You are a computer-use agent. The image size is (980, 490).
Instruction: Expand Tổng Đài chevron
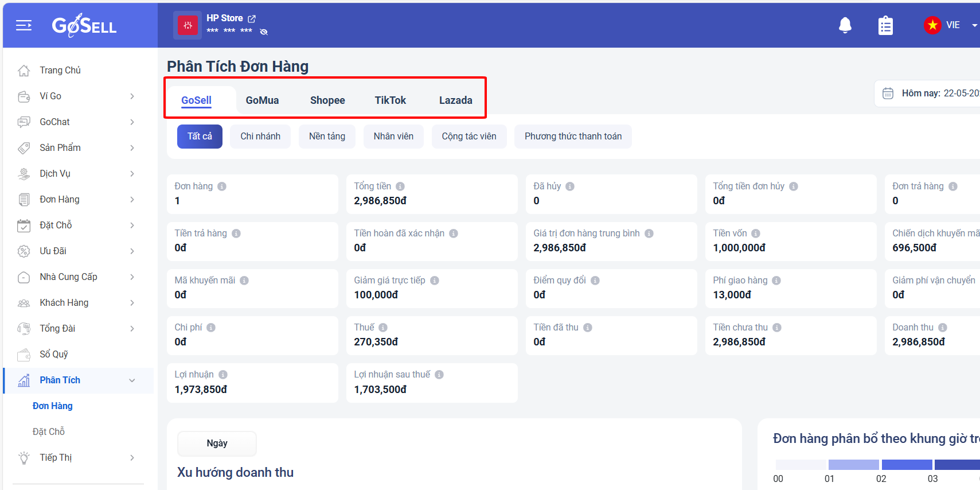pos(132,329)
